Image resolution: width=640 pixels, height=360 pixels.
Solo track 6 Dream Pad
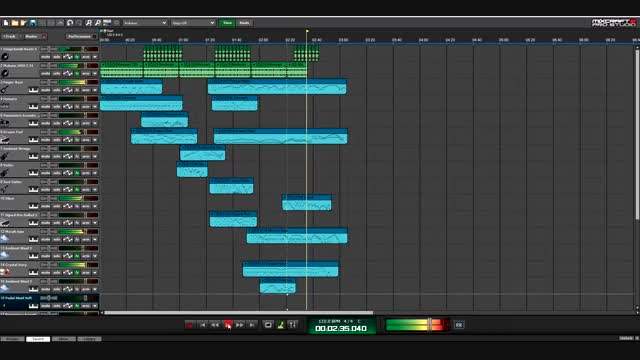coord(57,140)
